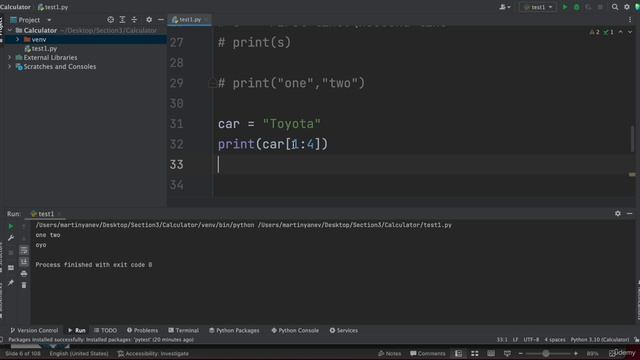
Task: Open Search Everywhere with the magnifier icon
Action: click(x=615, y=7)
